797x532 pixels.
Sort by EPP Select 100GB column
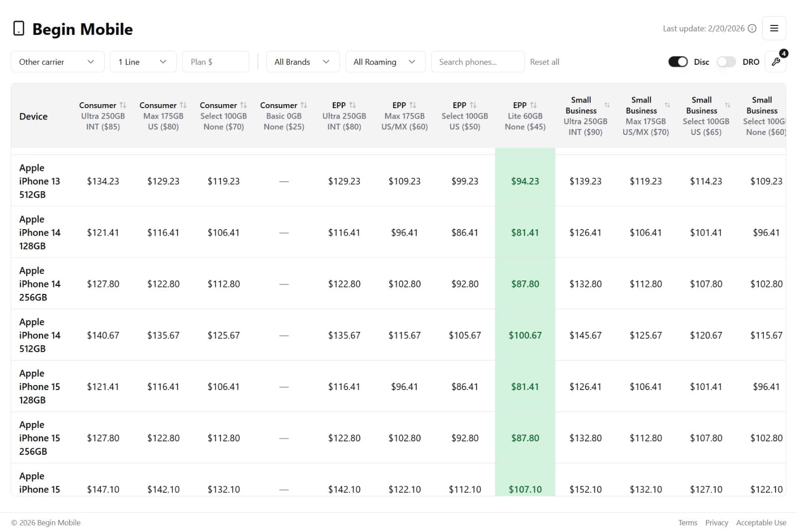(x=474, y=105)
